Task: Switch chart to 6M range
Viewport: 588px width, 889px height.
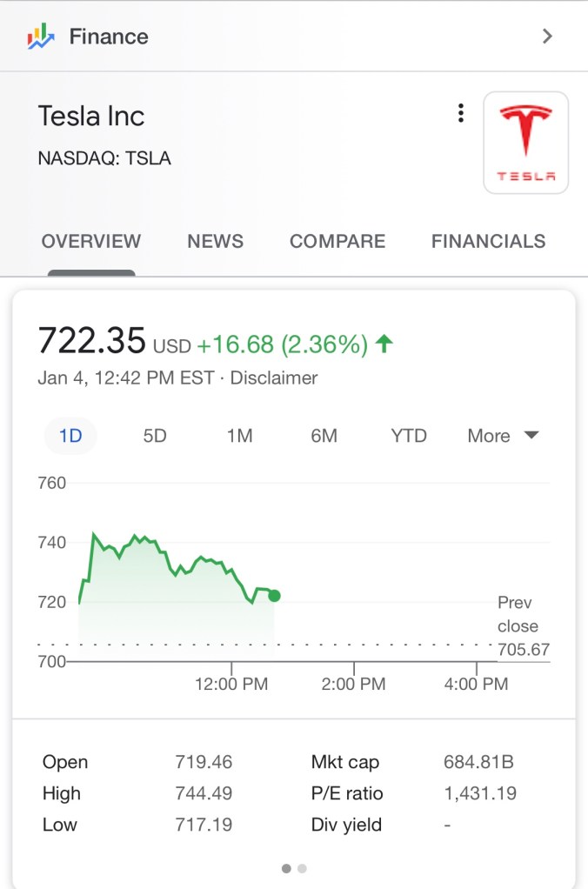Action: 324,436
